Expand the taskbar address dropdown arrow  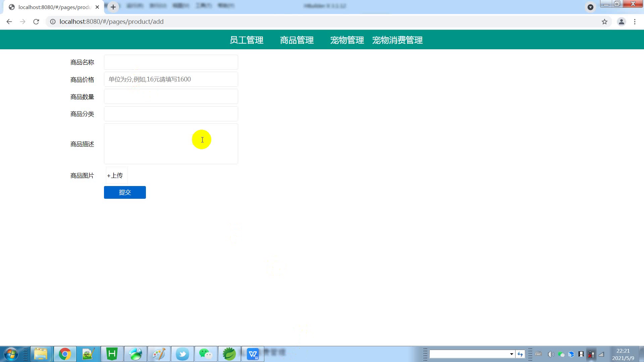[x=512, y=354]
